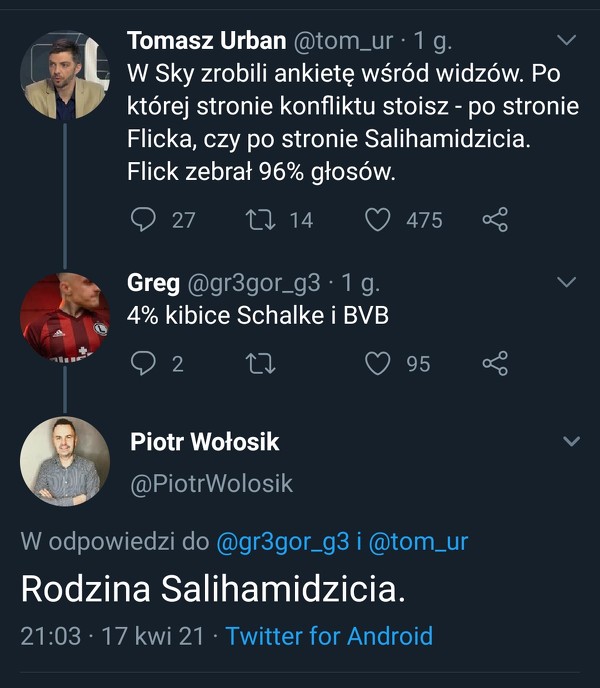
Task: Like Tomasz Urban's tweet
Action: [x=377, y=219]
